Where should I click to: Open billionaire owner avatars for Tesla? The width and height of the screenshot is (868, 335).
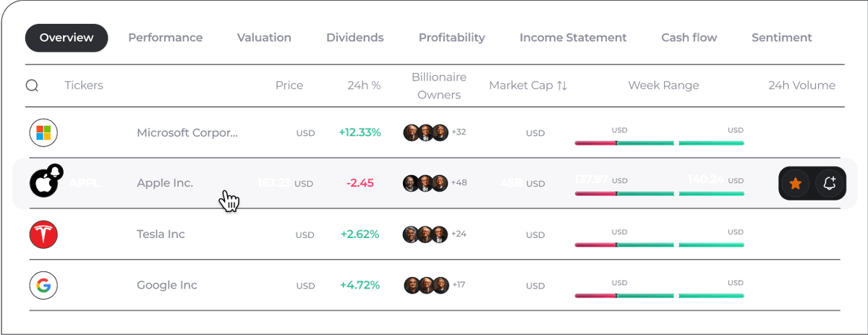[425, 234]
